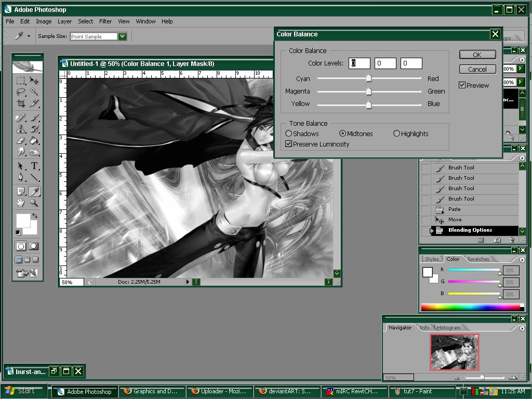The image size is (532, 399).
Task: Cancel the Color Balance dialog
Action: [x=477, y=69]
